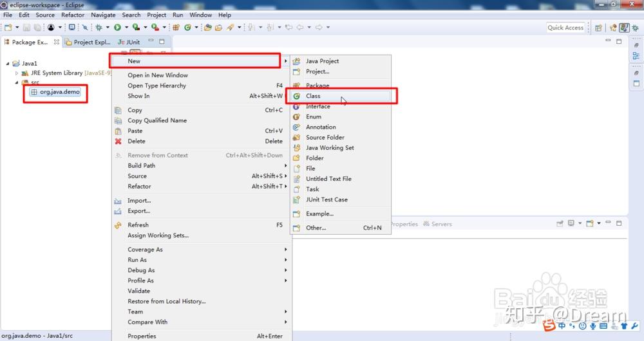Click the Sogou input method S icon
The width and height of the screenshot is (644, 341).
549,326
